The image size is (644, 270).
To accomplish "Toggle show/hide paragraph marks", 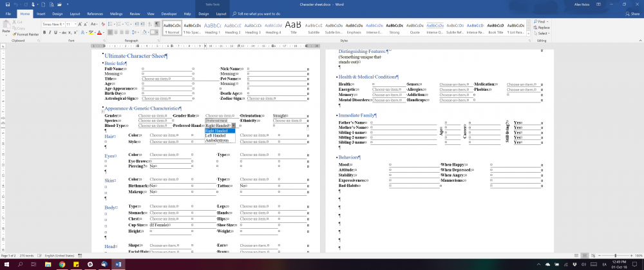I will [157, 24].
